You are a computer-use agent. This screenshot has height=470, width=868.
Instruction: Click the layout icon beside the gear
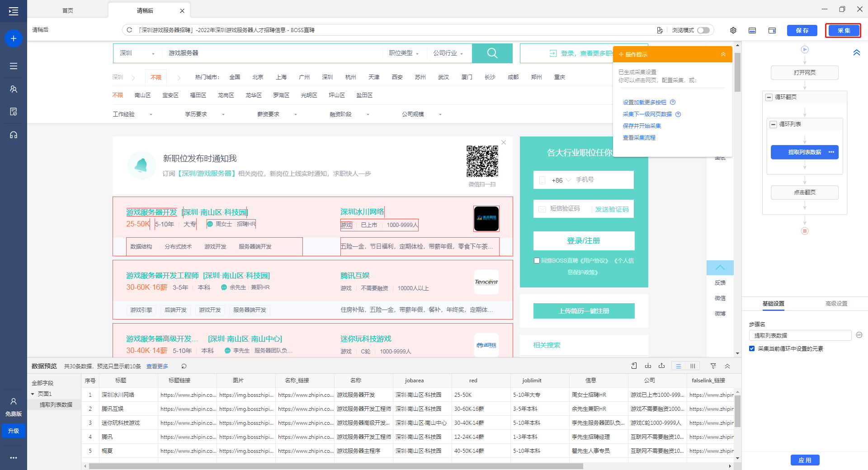752,30
